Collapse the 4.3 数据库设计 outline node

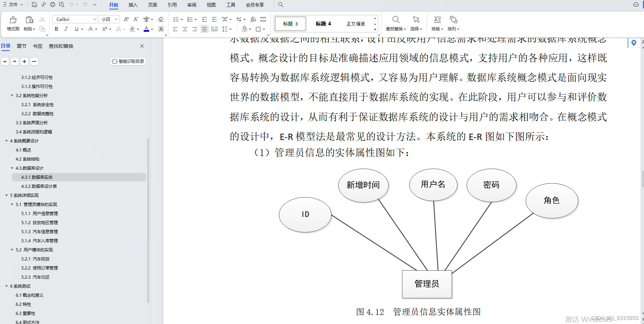pos(12,168)
